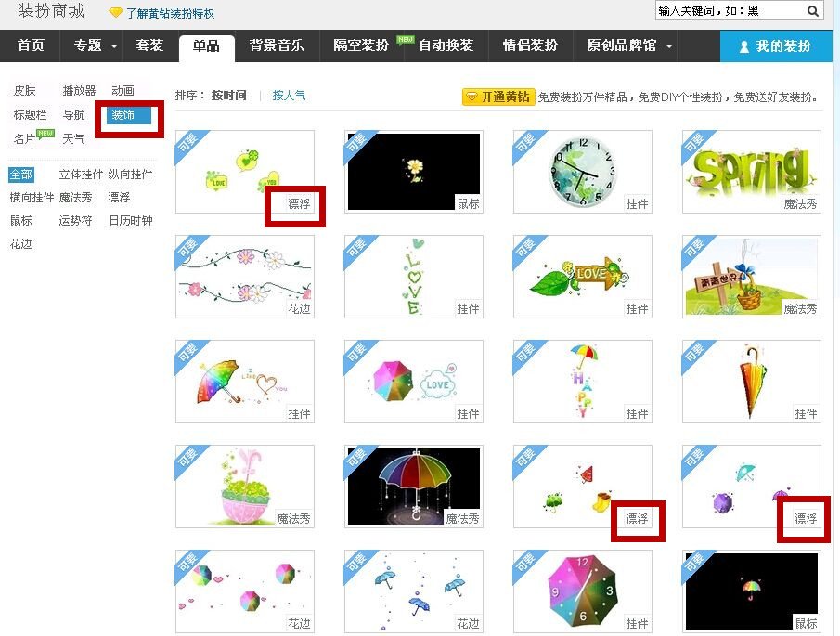Switch sorting to 按人气
Viewport: 840px width, 636px height.
pos(289,96)
